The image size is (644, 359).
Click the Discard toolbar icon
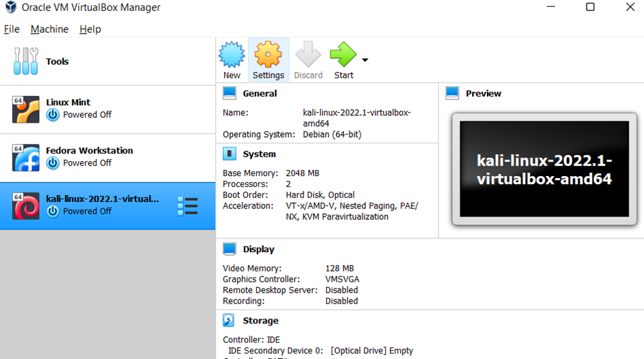point(308,54)
